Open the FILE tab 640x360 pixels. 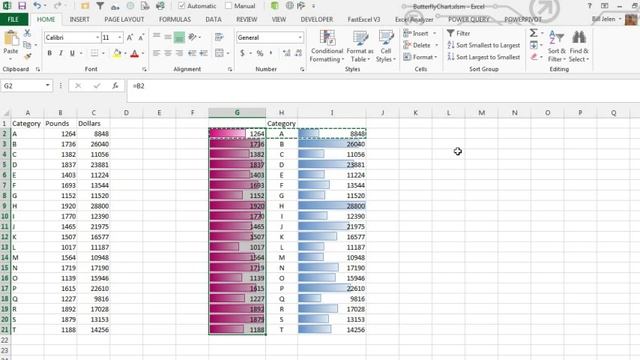tap(13, 19)
